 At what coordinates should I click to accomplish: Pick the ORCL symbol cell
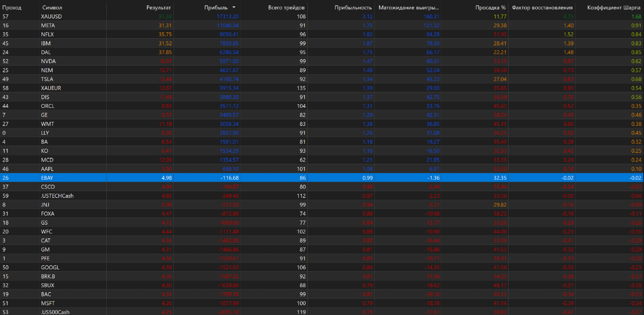point(48,106)
